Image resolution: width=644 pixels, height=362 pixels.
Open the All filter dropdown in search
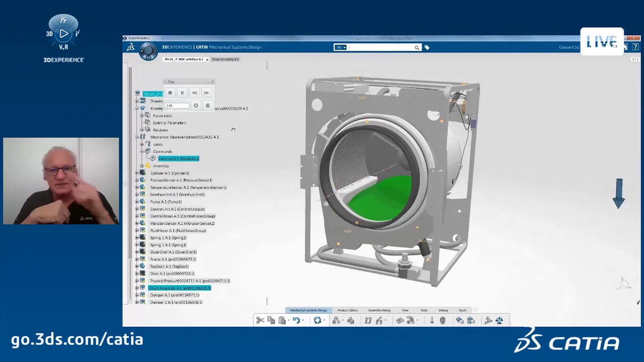pyautogui.click(x=341, y=47)
